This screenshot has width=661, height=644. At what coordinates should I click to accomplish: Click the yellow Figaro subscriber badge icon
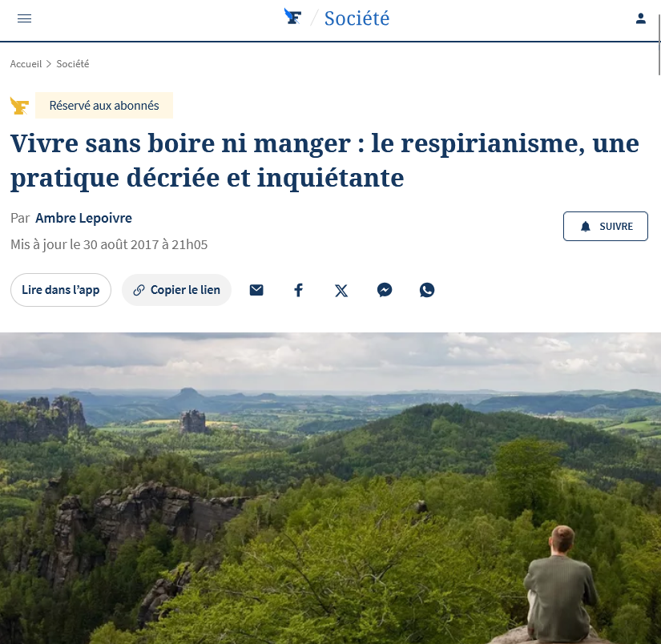coord(19,106)
